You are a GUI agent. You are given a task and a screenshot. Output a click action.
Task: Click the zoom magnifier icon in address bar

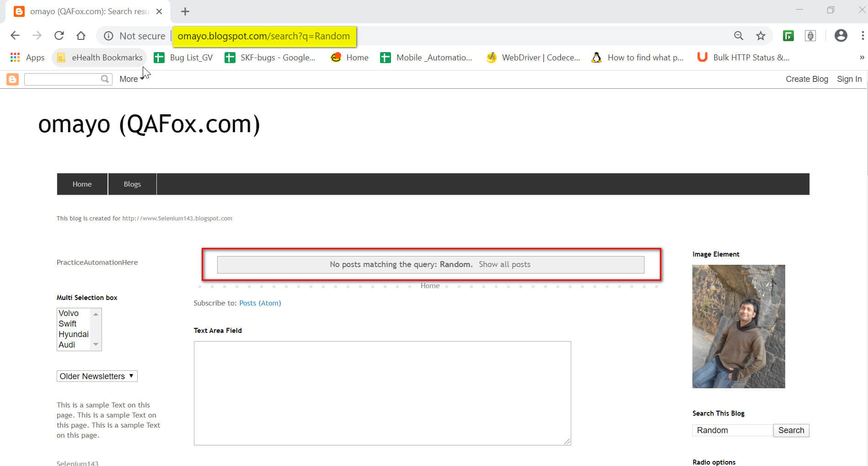tap(739, 36)
